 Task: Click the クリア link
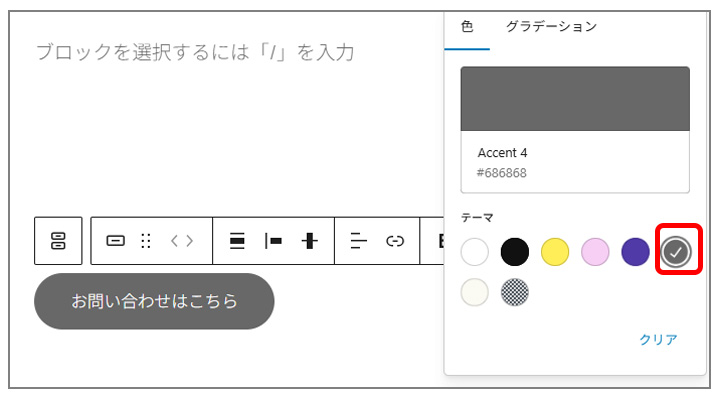(658, 339)
